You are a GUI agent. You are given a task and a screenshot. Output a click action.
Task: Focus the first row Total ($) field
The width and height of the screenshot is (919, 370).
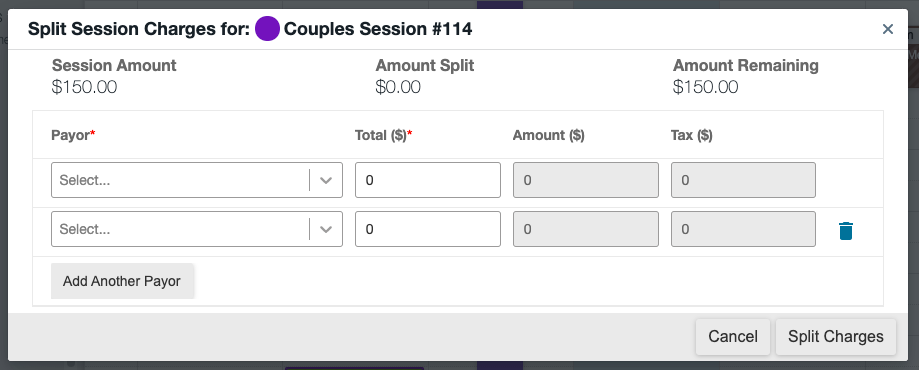[428, 180]
